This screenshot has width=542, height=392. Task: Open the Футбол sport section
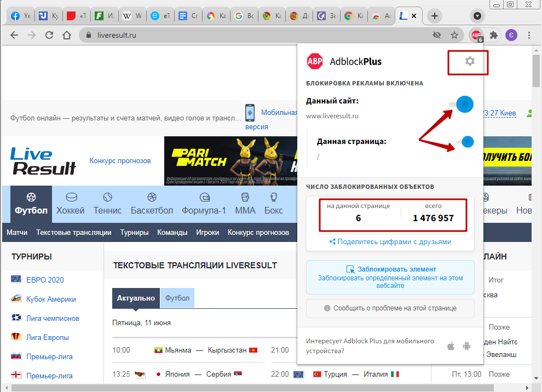coord(31,204)
